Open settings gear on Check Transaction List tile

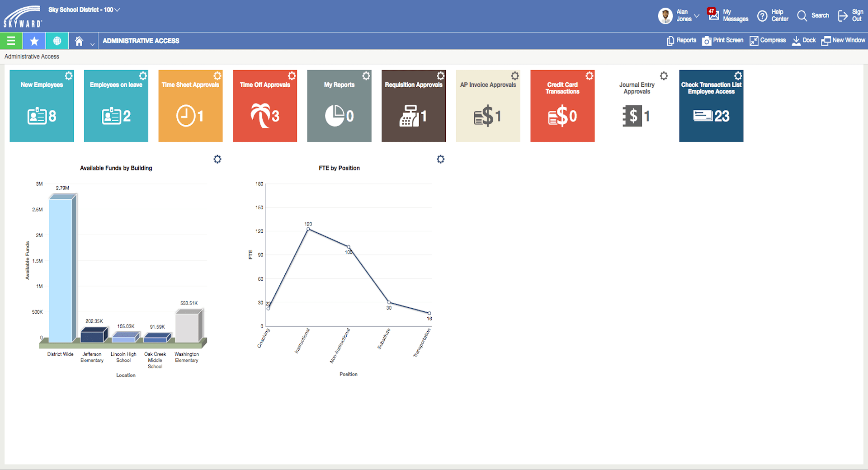coord(738,75)
